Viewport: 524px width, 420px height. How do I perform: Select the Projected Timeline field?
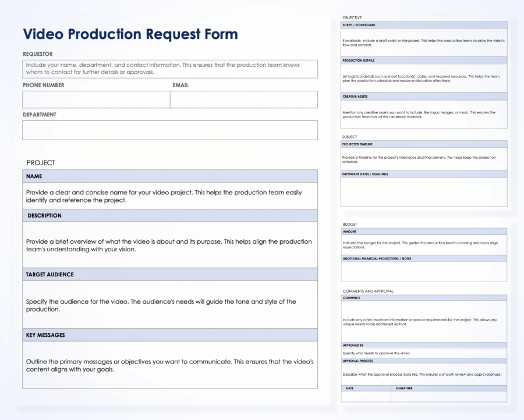pos(424,158)
